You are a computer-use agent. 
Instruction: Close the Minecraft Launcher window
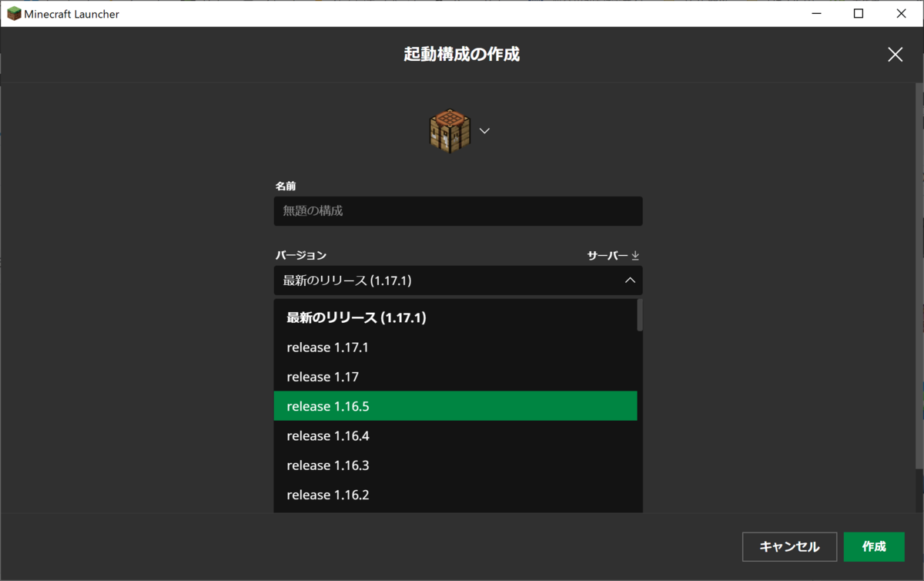[902, 14]
